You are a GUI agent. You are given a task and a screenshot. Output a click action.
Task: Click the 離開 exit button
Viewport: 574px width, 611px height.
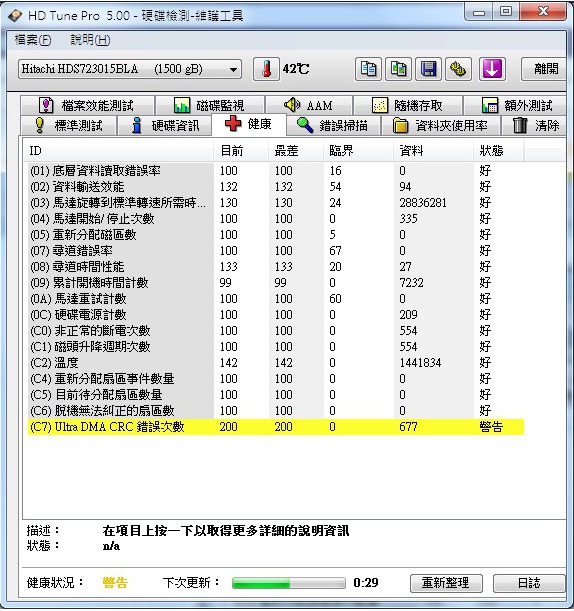544,69
